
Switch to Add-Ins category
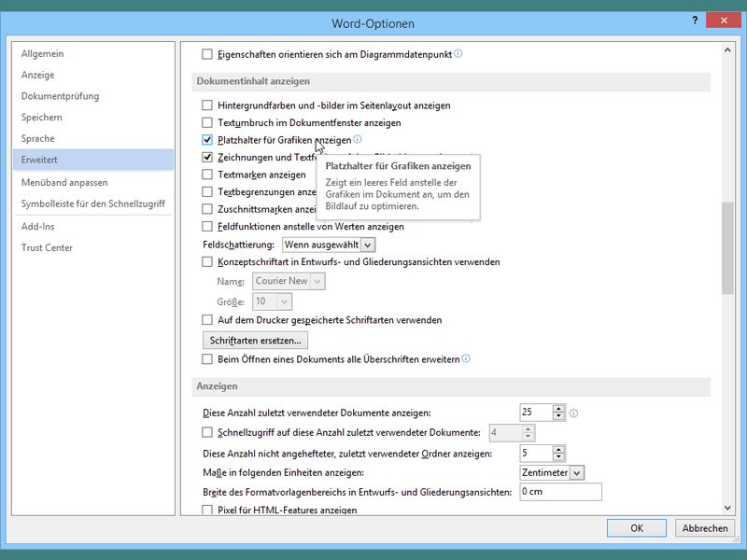[92, 227]
